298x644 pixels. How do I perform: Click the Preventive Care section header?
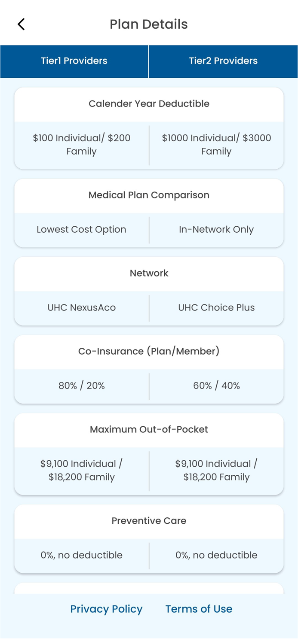pos(149,521)
